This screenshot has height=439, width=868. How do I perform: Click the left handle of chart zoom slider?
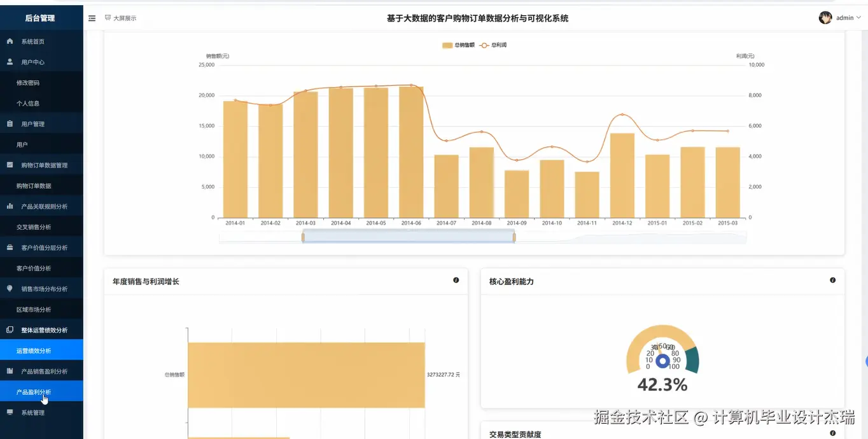pyautogui.click(x=303, y=237)
